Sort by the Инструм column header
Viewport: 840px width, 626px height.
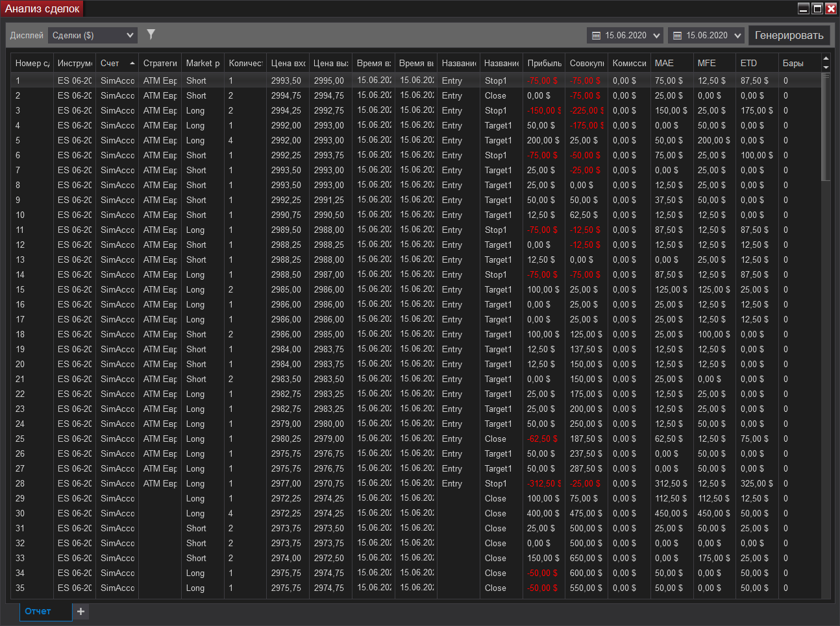point(75,63)
